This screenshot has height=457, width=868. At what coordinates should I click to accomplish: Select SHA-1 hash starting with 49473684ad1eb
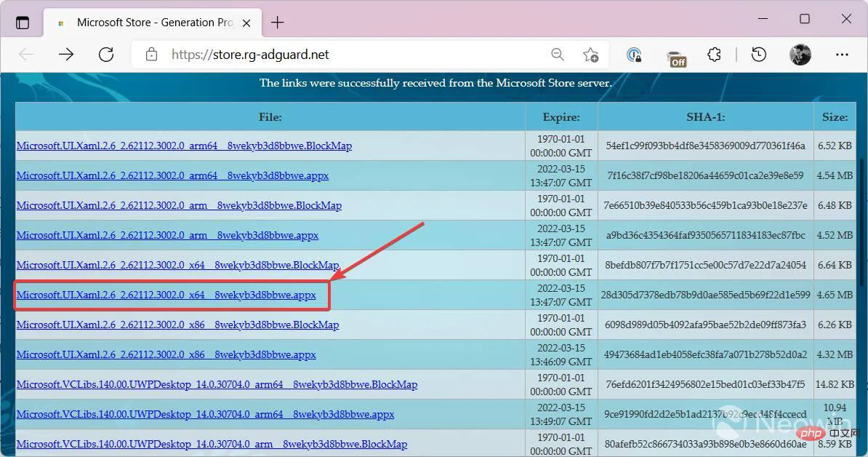[705, 355]
